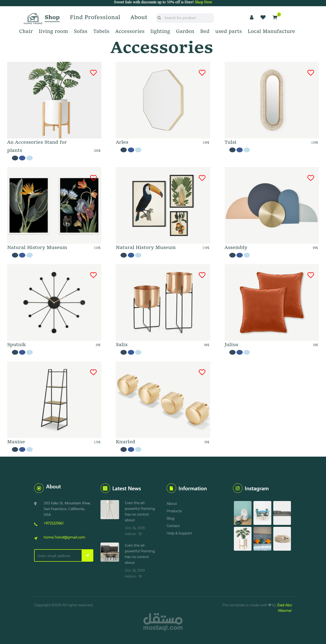This screenshot has width=326, height=644.
Task: Open wishlist via header heart icon
Action: [x=263, y=17]
